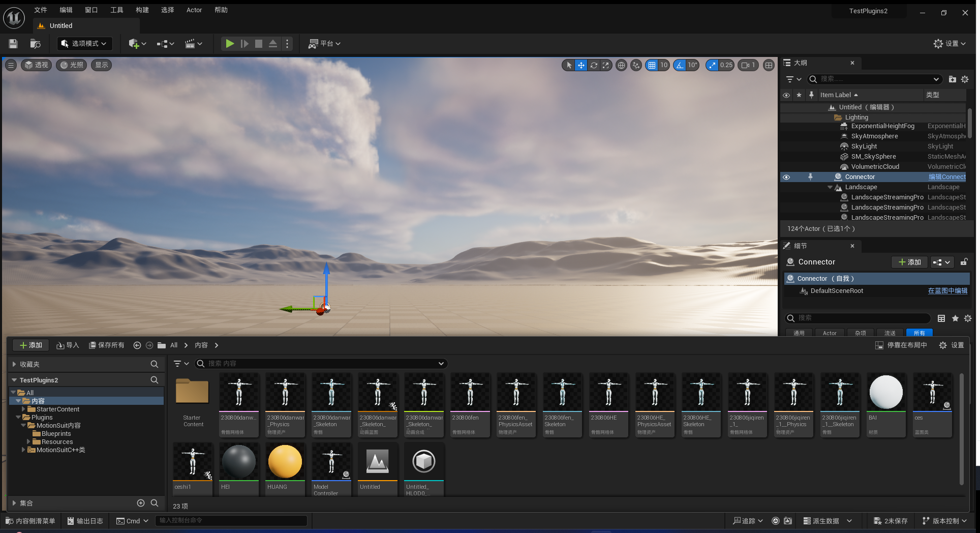Image resolution: width=980 pixels, height=533 pixels.
Task: Open the 构建 menu
Action: [x=142, y=10]
